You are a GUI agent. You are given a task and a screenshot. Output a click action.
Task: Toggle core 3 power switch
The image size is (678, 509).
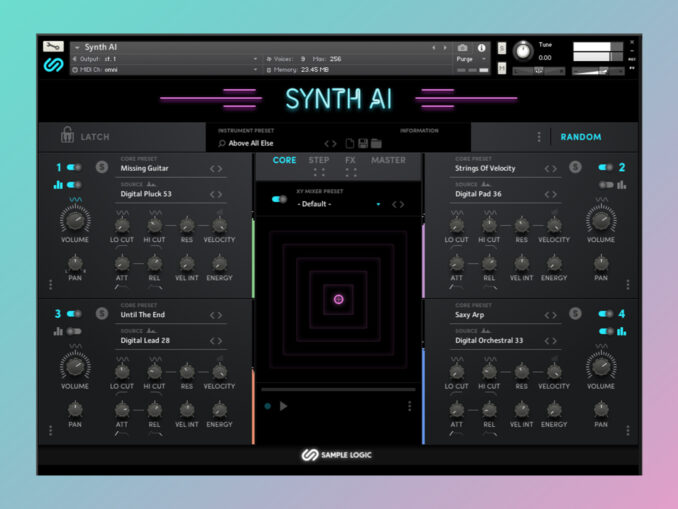74,314
